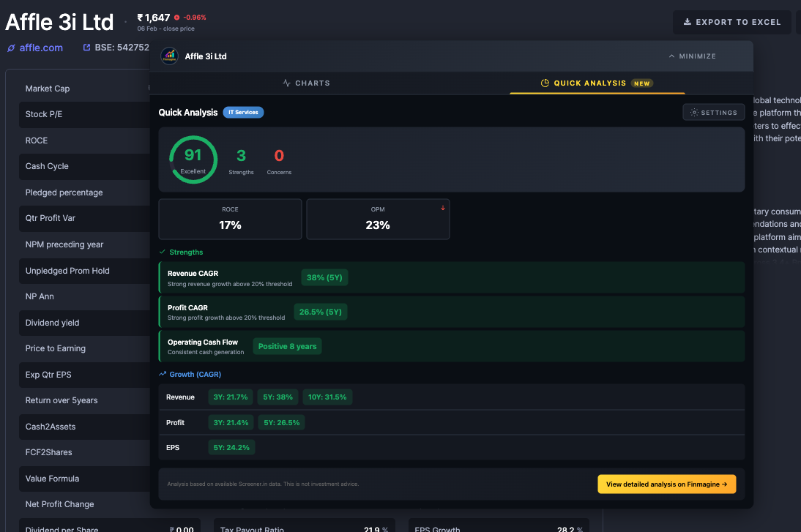Click the green Strengths checkmark icon
The height and width of the screenshot is (532, 801).
tap(163, 252)
